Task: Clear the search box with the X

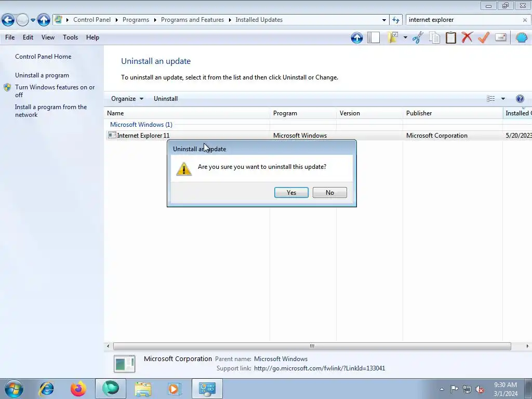Action: [525, 20]
